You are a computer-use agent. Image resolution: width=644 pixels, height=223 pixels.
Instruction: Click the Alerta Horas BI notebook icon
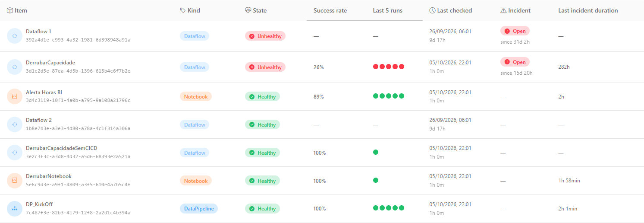14,96
